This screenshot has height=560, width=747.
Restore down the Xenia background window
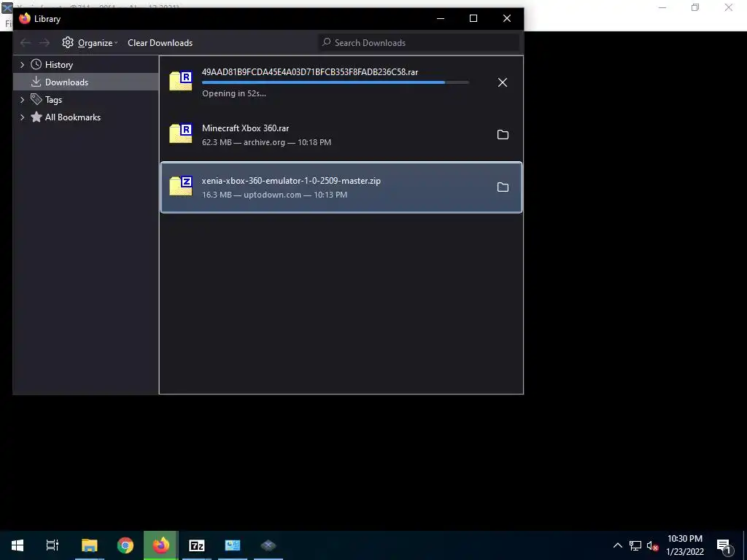695,7
